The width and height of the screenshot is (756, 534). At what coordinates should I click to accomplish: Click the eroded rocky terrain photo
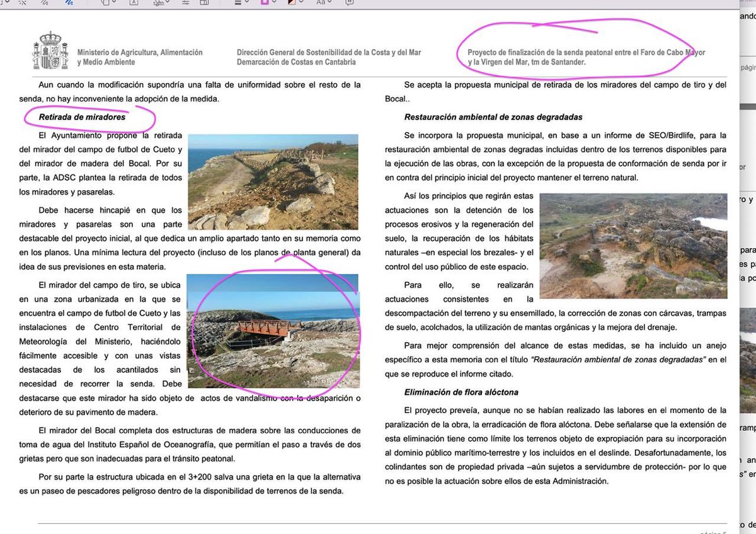(x=633, y=246)
